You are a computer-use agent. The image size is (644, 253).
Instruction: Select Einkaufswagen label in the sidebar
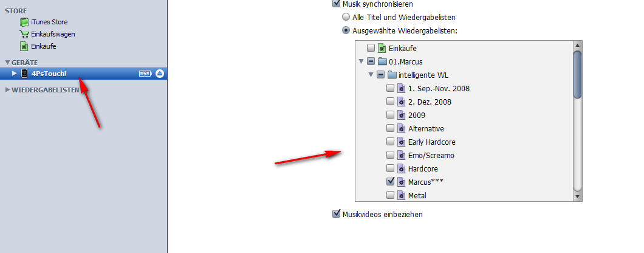pos(53,34)
